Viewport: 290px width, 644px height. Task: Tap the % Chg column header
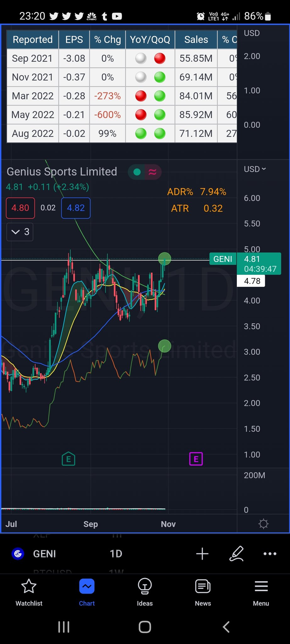point(108,40)
